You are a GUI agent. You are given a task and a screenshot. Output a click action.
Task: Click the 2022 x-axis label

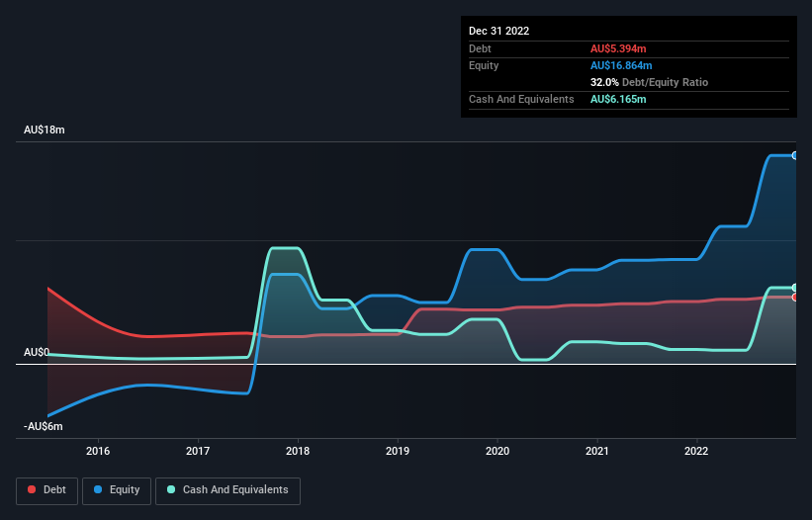coord(696,451)
